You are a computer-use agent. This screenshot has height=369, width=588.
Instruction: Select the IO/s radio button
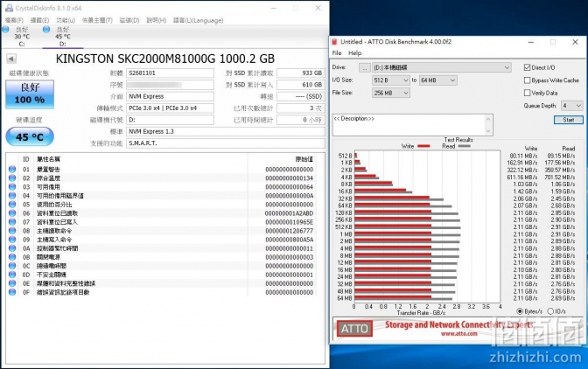pos(550,311)
